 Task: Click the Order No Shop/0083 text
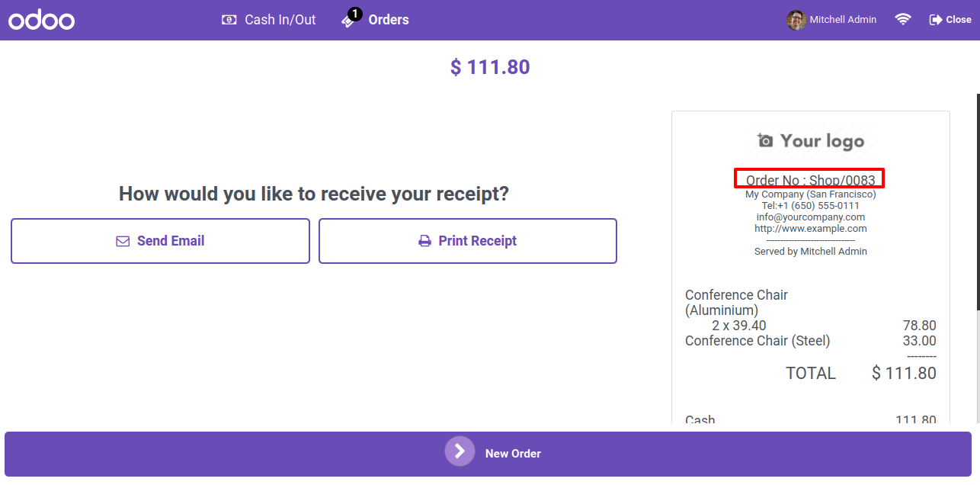(x=810, y=180)
